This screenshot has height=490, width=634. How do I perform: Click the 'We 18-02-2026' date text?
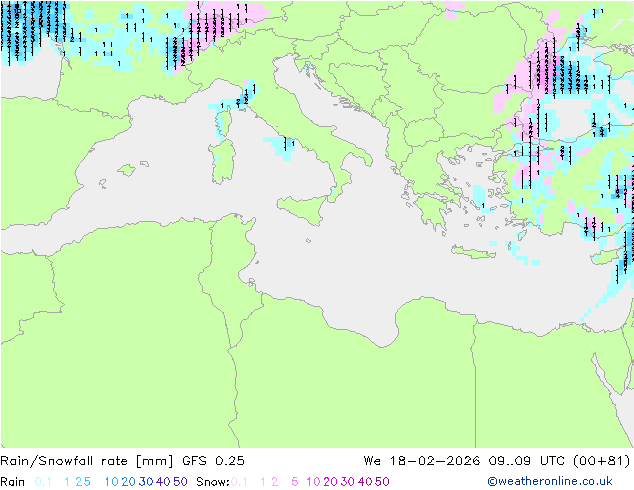coord(422,461)
